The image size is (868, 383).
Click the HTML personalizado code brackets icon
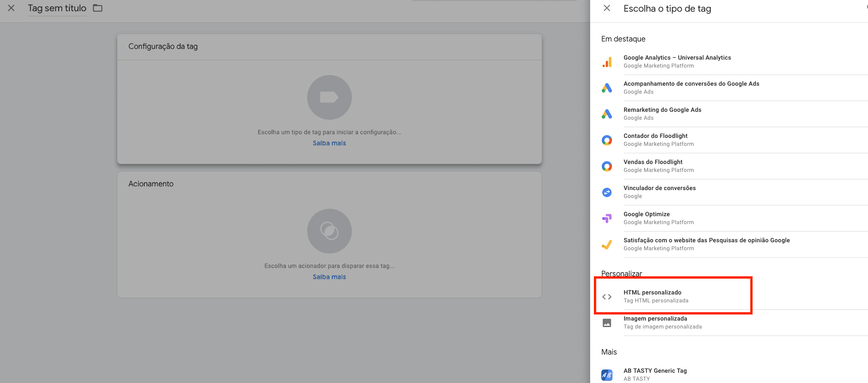point(607,297)
